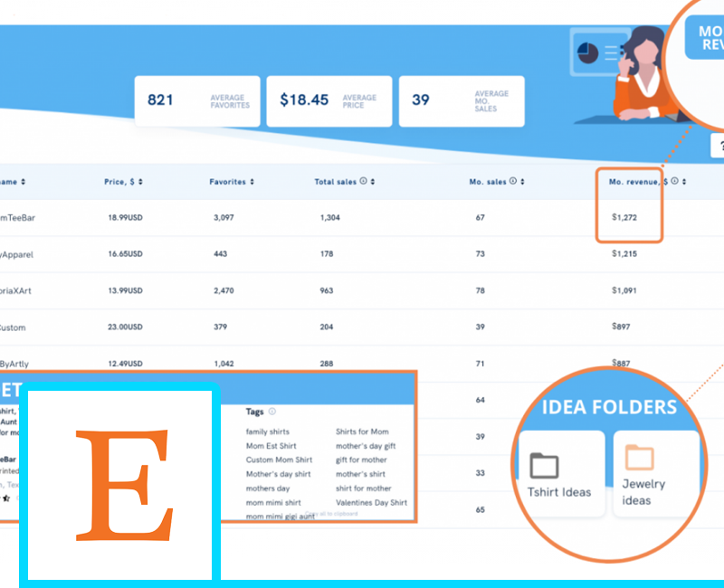The image size is (724, 588).
Task: Select the 'Valentines Day Shirt' tag
Action: click(371, 503)
